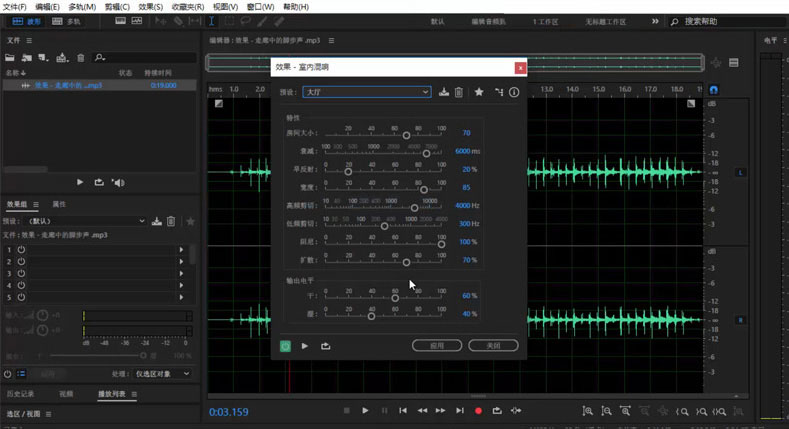The image size is (789, 429).
Task: Adjust the 房间大小 slider handle
Action: [407, 135]
